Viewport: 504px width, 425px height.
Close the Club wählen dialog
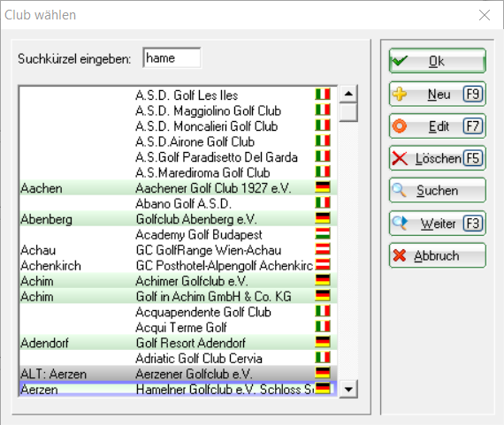(x=485, y=15)
